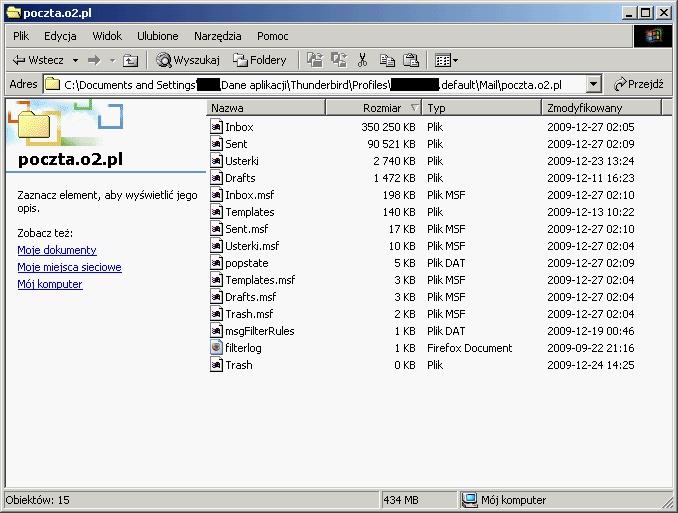Image resolution: width=678 pixels, height=513 pixels.
Task: Click the Copy icon in toolbar
Action: point(387,60)
